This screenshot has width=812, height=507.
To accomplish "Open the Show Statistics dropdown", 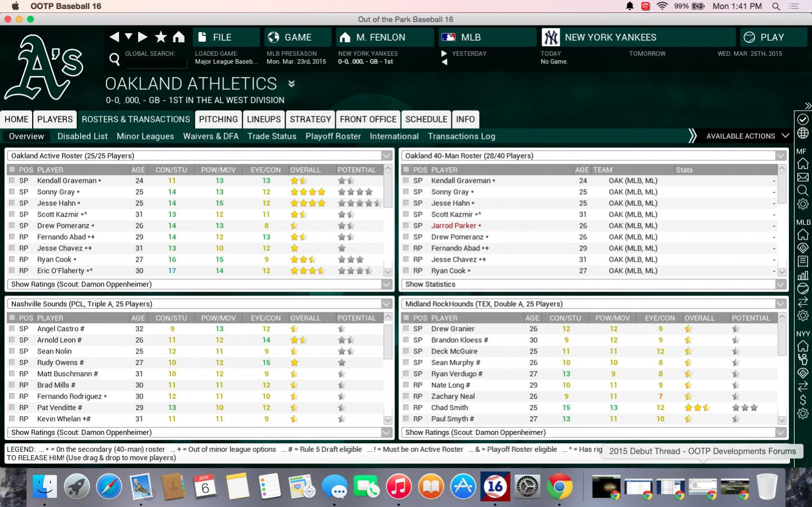I will click(594, 284).
